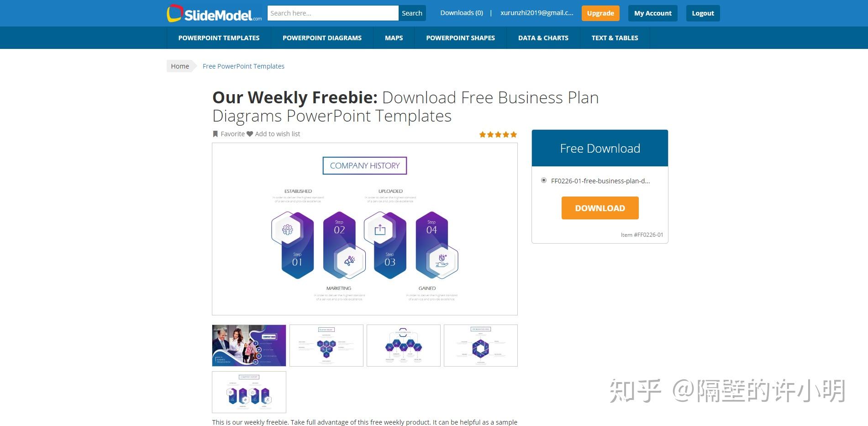Screen dimensions: 868x426
Task: Open the PowerPoint Templates menu
Action: (x=219, y=38)
